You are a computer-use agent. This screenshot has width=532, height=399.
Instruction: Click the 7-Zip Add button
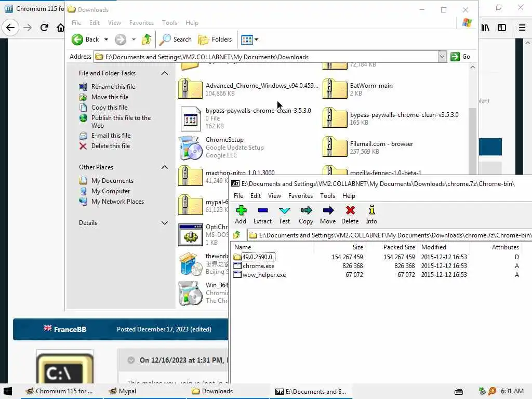pyautogui.click(x=241, y=215)
